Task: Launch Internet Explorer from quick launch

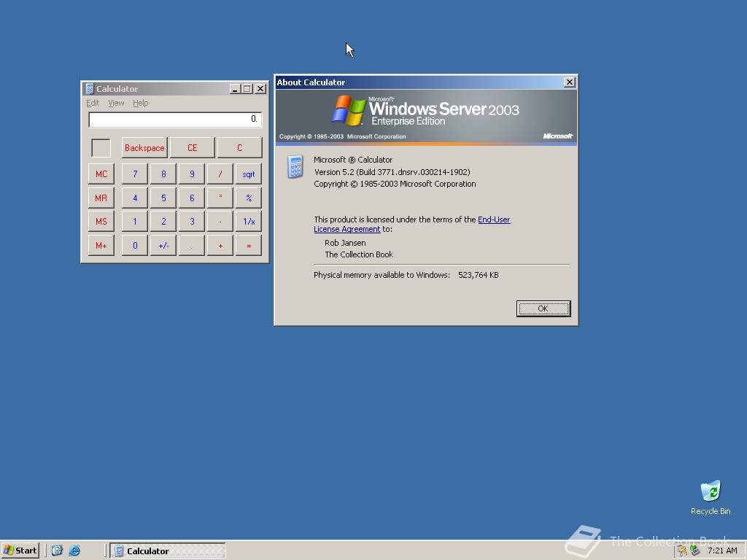Action: pyautogui.click(x=74, y=551)
